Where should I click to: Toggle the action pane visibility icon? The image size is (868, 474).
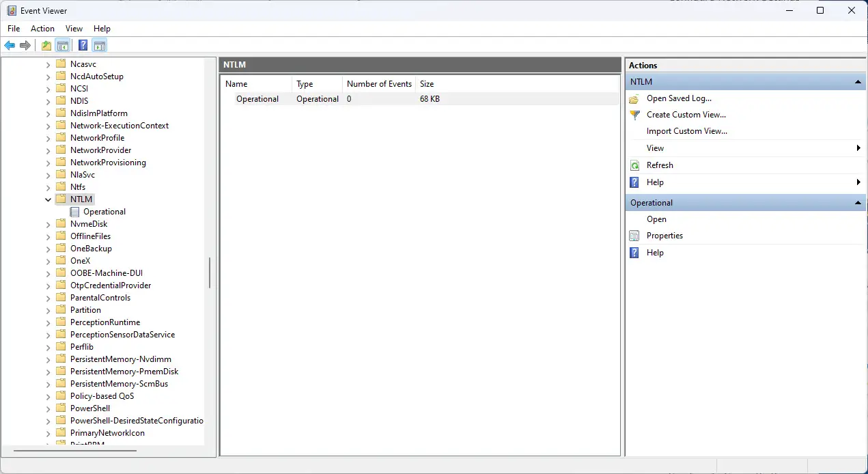point(100,45)
